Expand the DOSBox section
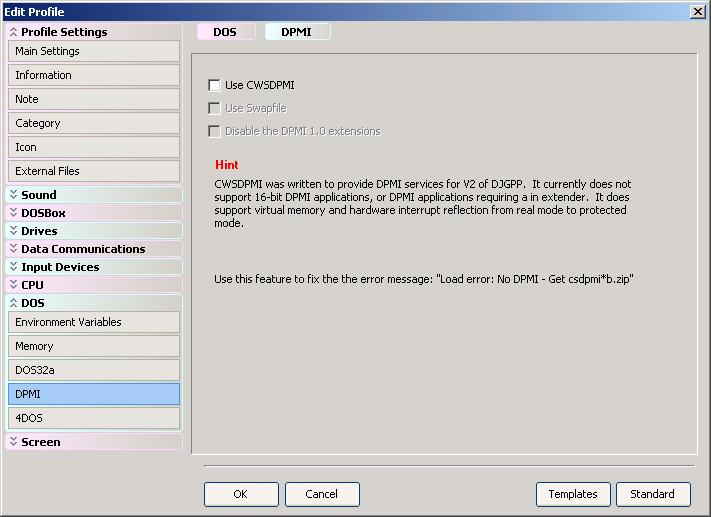 coord(43,213)
